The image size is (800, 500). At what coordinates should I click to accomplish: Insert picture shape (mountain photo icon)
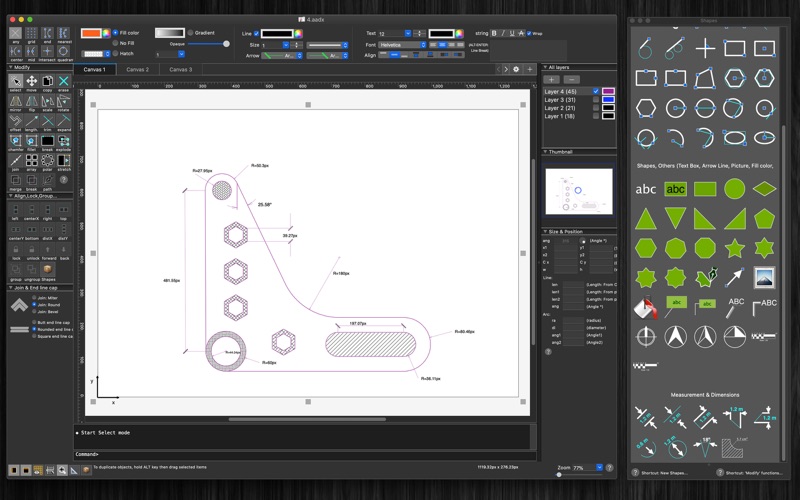tap(764, 278)
